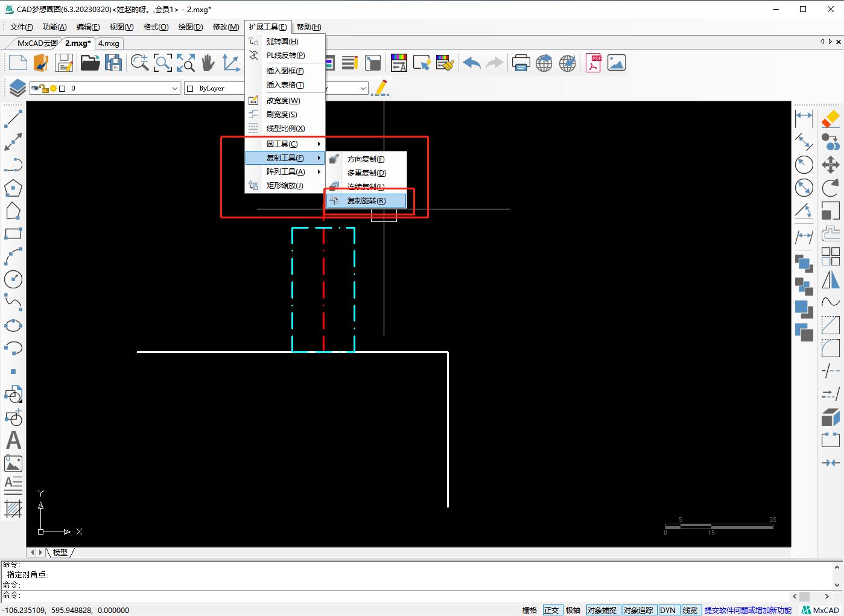Select the Line drawing tool

(x=13, y=118)
